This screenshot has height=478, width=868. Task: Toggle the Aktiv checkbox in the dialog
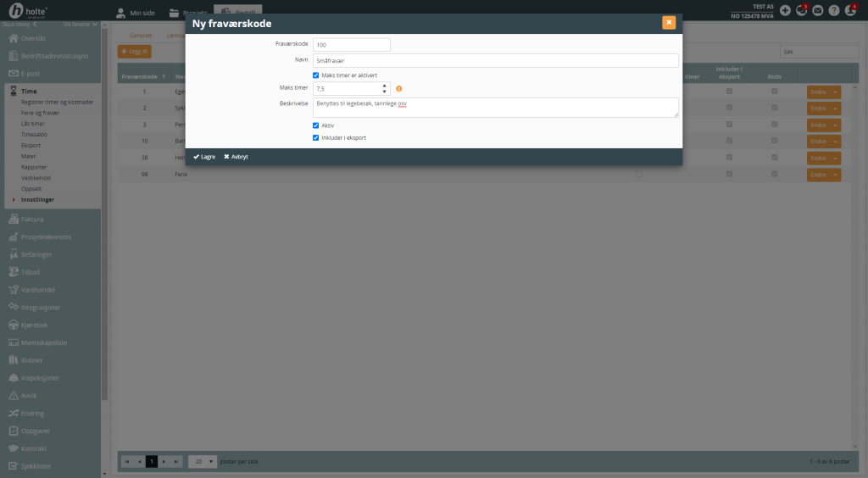point(316,125)
